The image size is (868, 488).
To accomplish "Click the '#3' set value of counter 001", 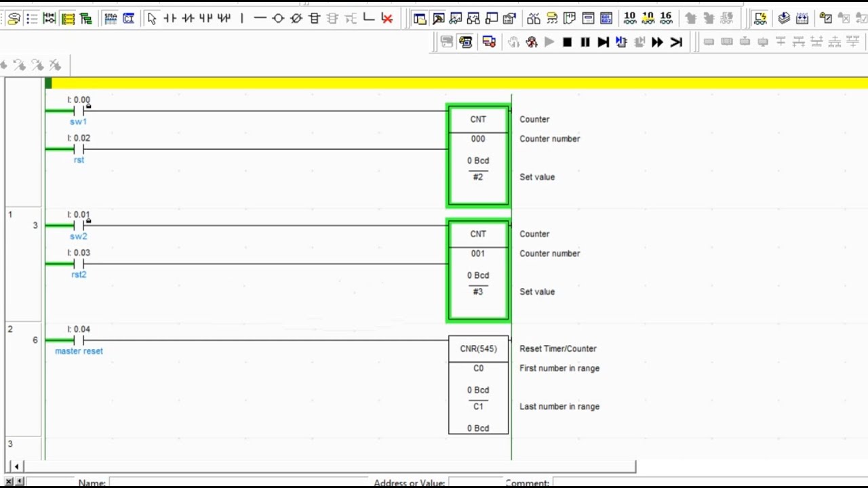I will [478, 291].
